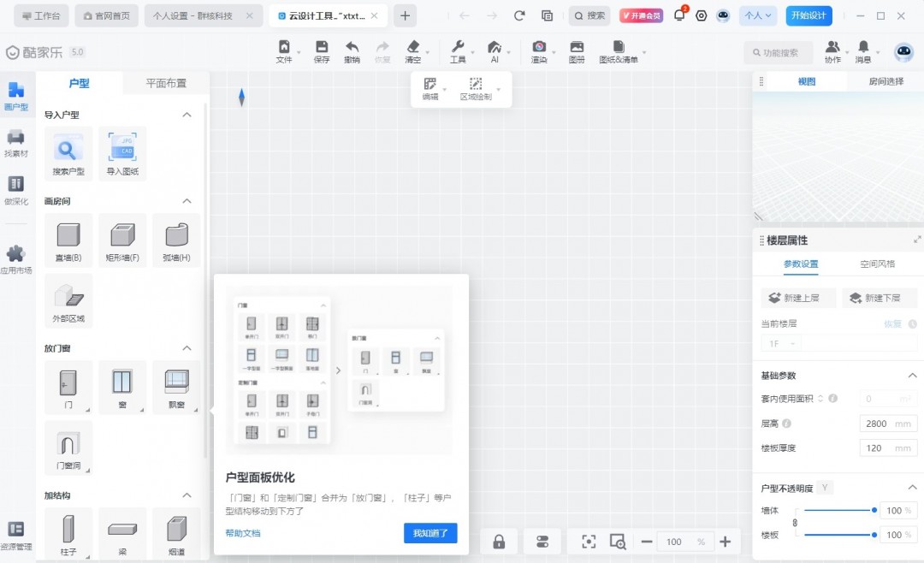
Task: Click the canvas lock icon
Action: [x=499, y=542]
